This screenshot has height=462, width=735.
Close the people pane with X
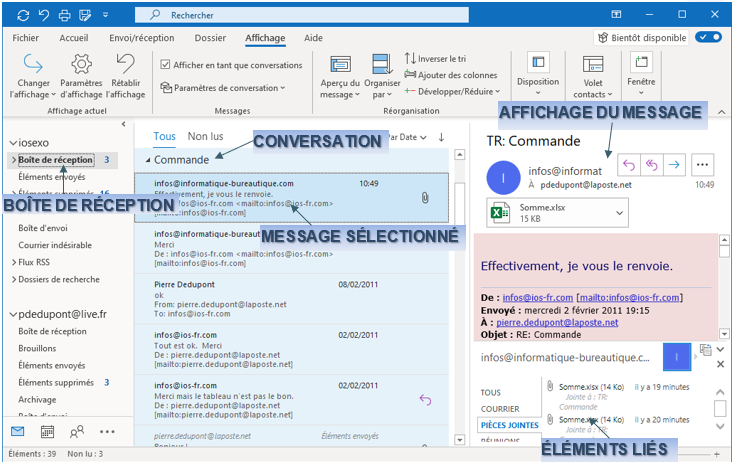click(x=720, y=364)
